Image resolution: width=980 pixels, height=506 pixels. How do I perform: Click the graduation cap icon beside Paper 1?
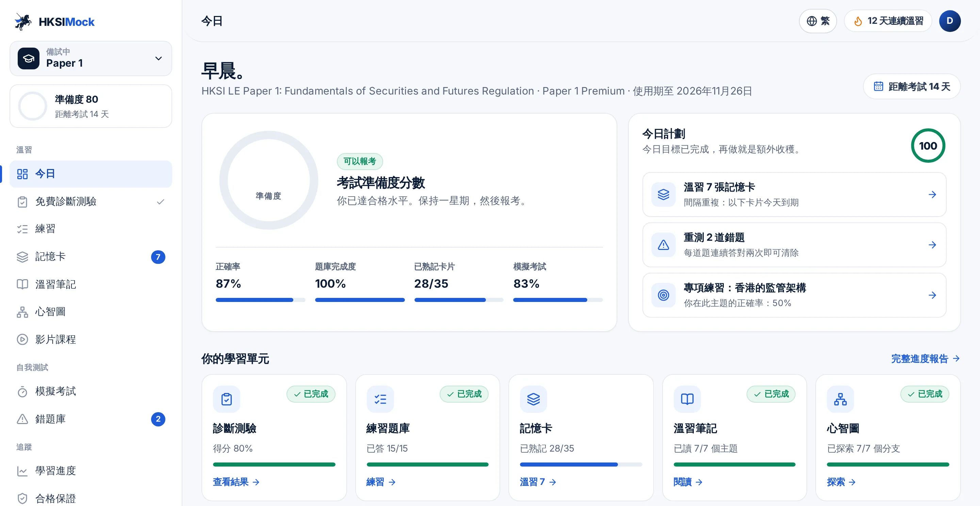(x=29, y=58)
